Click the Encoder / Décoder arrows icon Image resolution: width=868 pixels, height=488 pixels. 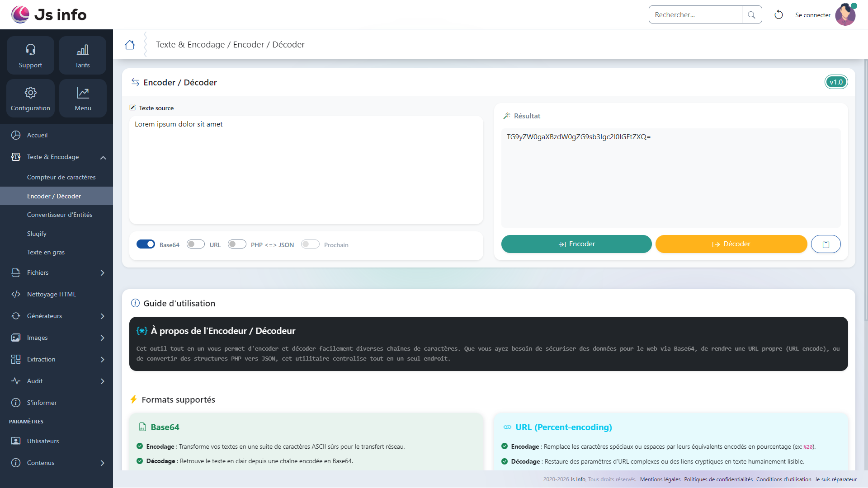click(135, 82)
